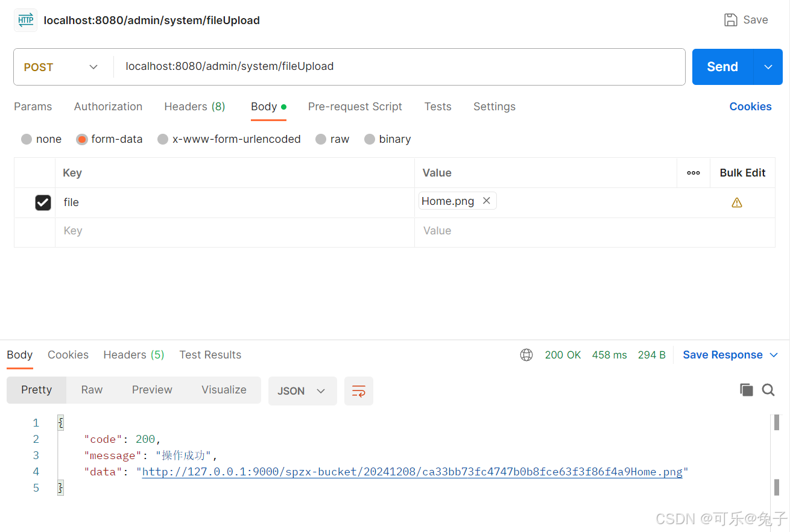The width and height of the screenshot is (790, 532).
Task: Open the response Headers (5) tab
Action: [133, 355]
